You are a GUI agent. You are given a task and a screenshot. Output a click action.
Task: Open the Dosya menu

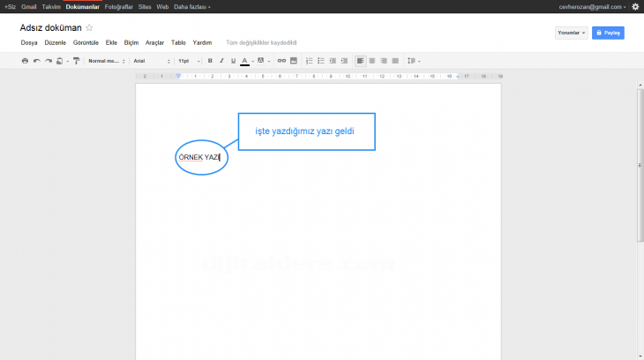28,42
